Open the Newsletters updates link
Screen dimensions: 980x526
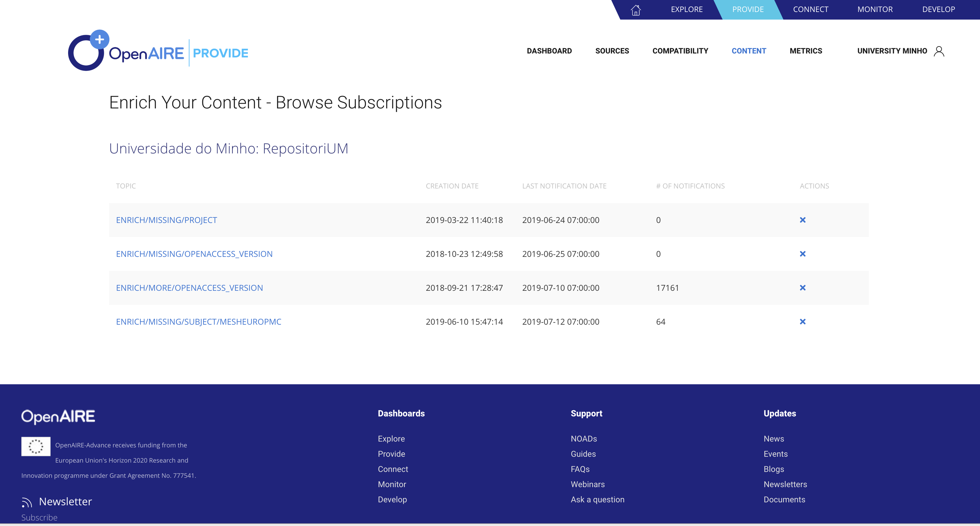point(785,484)
